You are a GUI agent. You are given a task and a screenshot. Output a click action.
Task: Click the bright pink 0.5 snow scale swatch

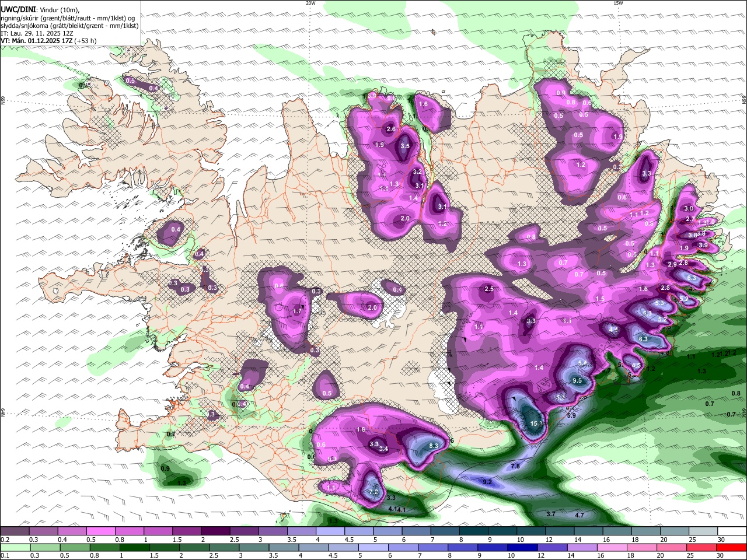click(x=100, y=531)
